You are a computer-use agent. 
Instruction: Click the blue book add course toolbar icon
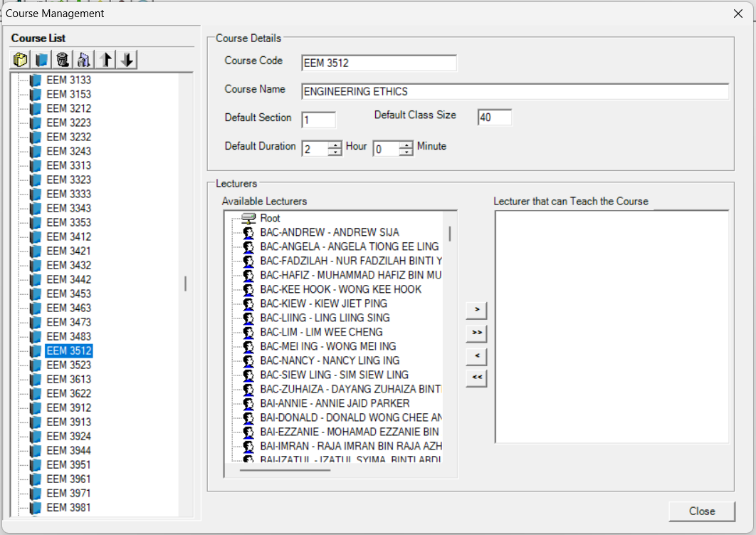coord(41,60)
